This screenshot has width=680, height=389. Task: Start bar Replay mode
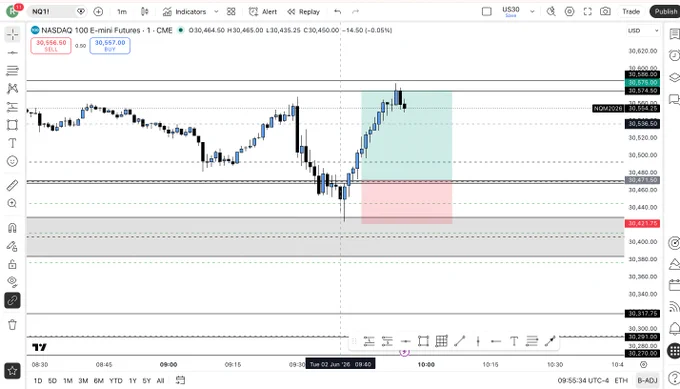tap(304, 12)
